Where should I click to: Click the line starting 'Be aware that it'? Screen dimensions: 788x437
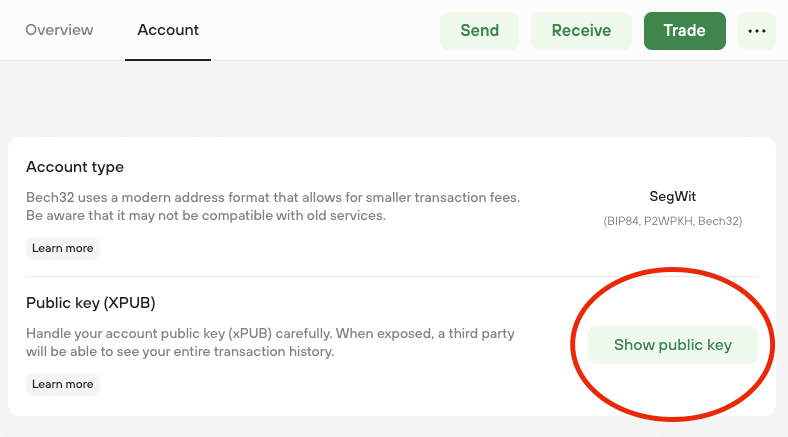click(205, 215)
